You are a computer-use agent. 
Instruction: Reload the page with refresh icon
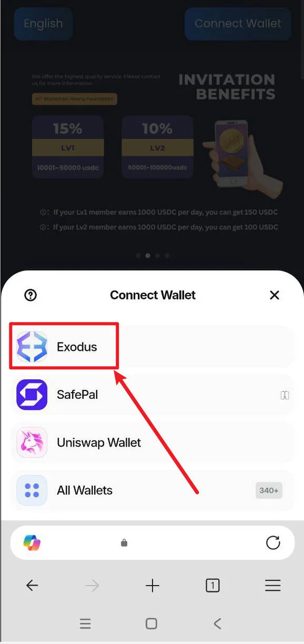[273, 542]
